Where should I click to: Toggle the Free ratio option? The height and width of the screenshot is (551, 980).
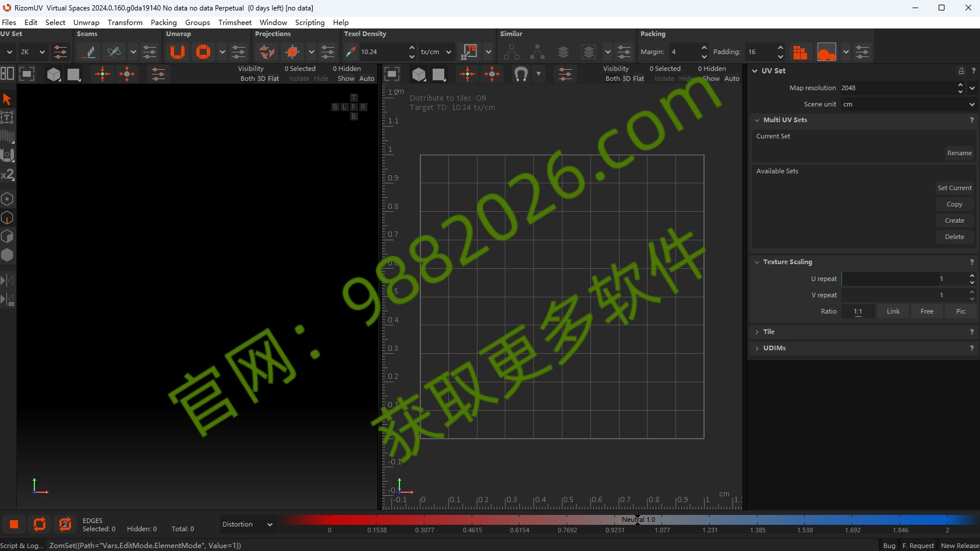click(927, 311)
